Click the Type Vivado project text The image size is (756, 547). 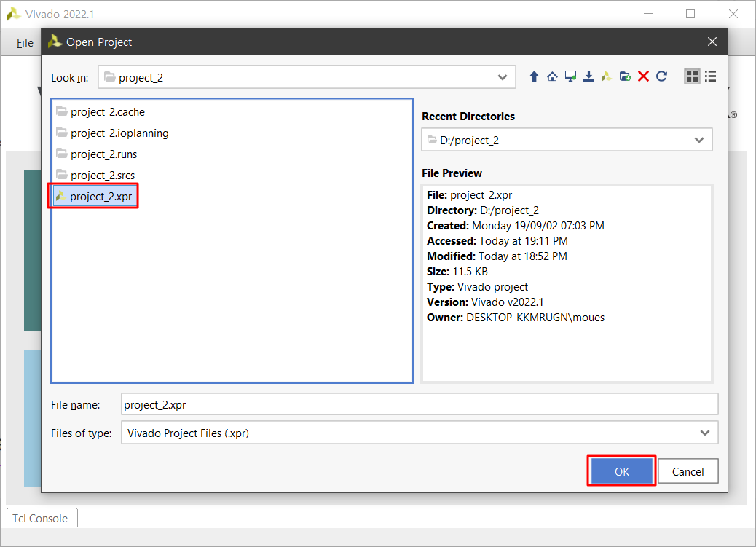(477, 286)
